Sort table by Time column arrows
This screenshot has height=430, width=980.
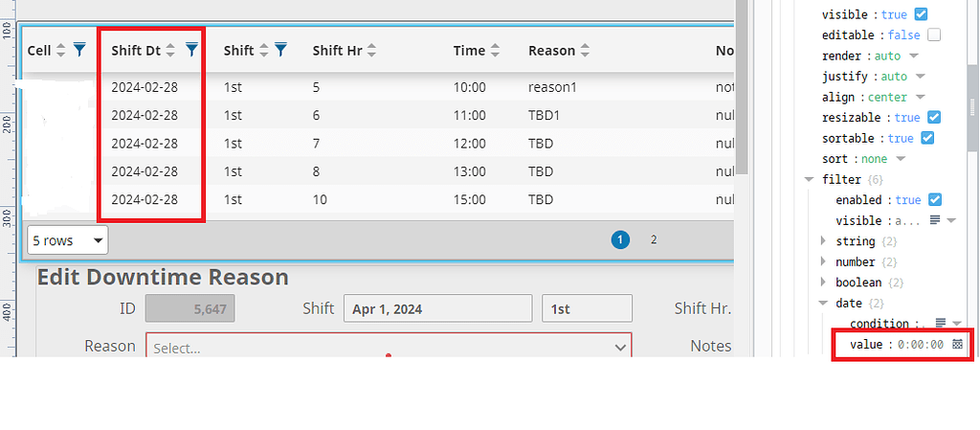tap(495, 52)
